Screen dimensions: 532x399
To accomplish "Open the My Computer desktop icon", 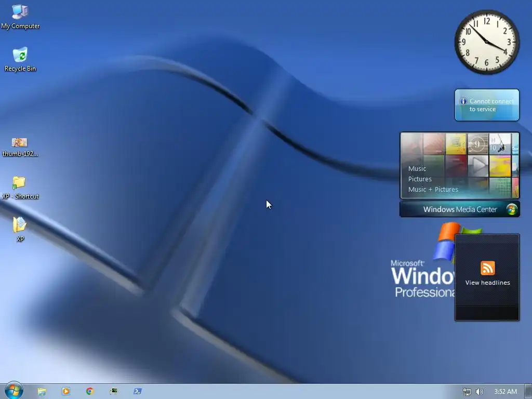I will coord(20,16).
